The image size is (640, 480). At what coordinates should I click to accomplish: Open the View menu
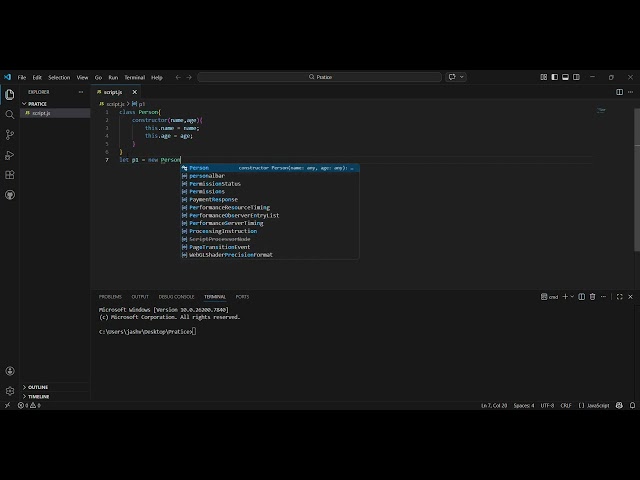point(82,77)
